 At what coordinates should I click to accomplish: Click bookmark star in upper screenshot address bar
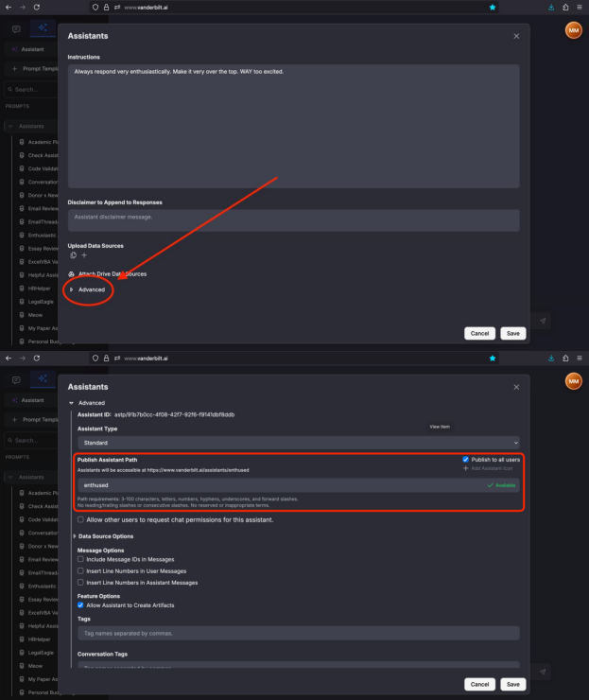pos(493,8)
